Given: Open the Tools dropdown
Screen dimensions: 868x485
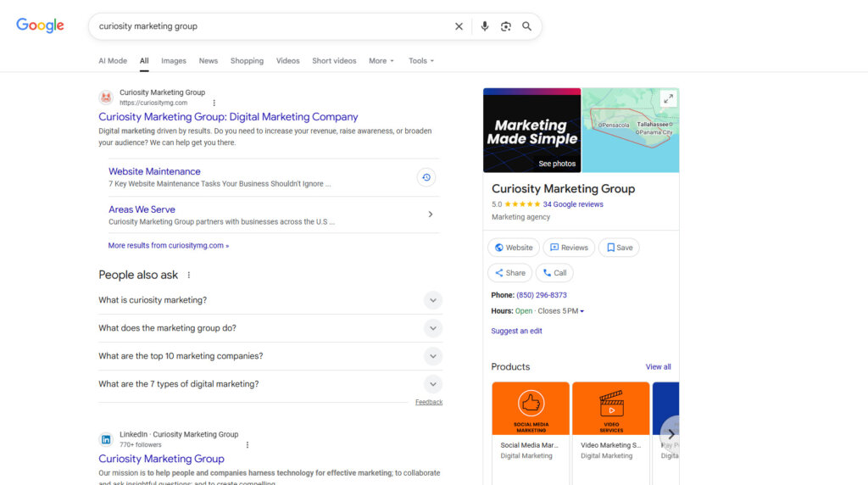Looking at the screenshot, I should point(421,61).
